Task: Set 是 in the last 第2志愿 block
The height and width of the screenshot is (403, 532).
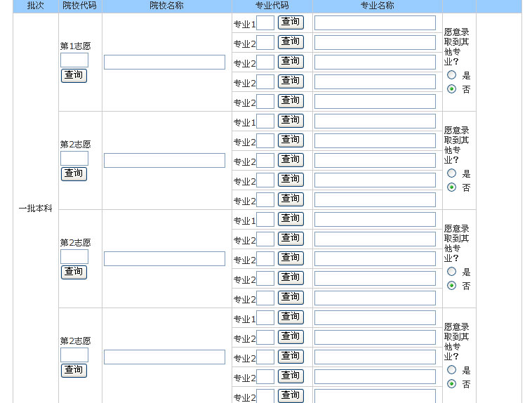Action: click(x=451, y=370)
